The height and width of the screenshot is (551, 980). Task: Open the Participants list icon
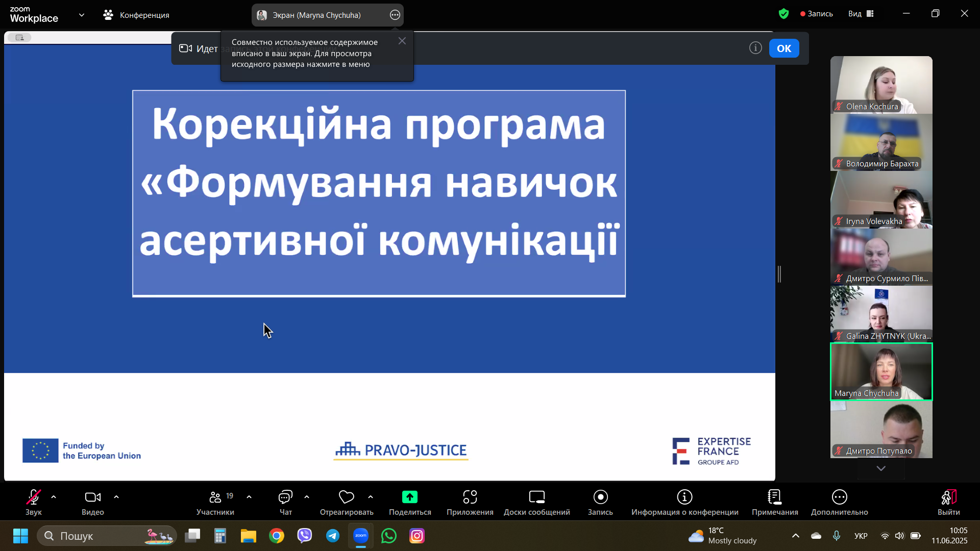pyautogui.click(x=215, y=497)
